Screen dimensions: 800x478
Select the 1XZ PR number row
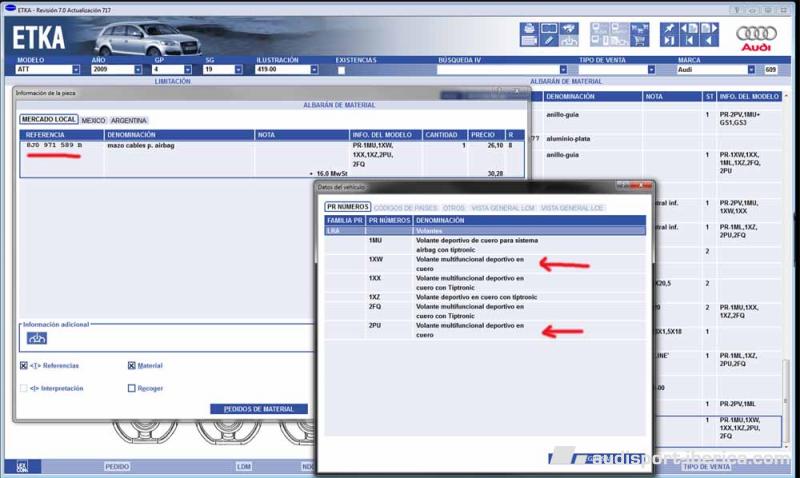tap(485, 297)
